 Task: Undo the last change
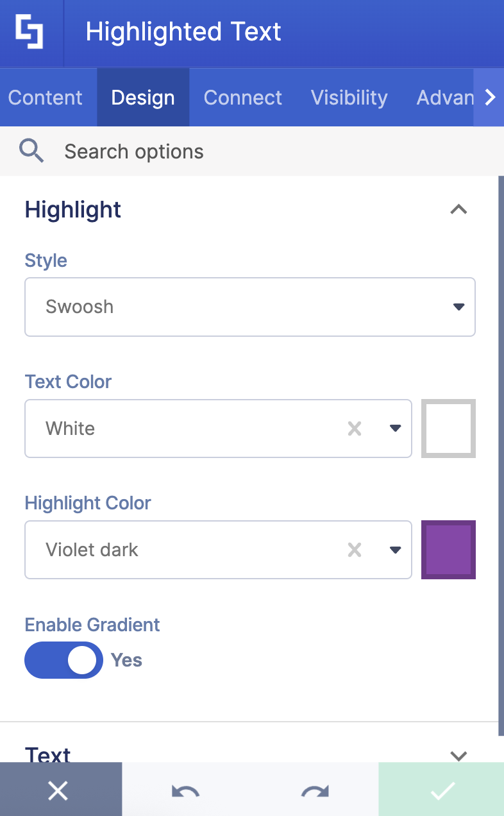pyautogui.click(x=185, y=790)
